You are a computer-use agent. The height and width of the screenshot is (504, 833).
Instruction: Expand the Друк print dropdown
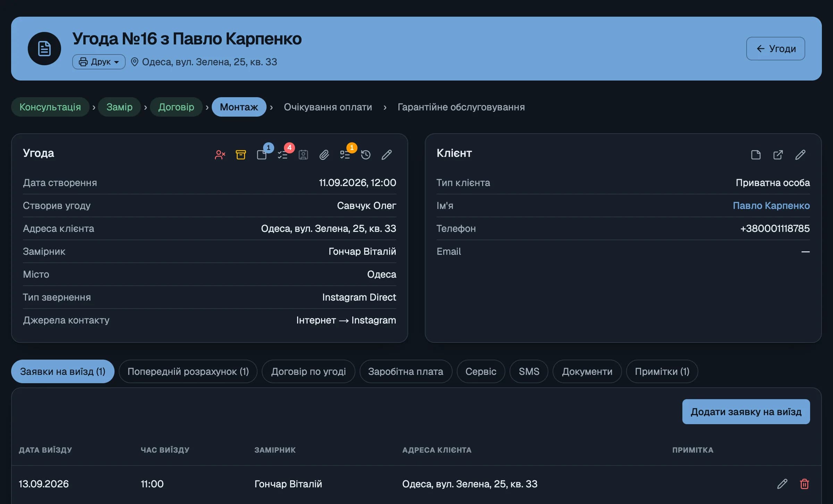pos(99,62)
